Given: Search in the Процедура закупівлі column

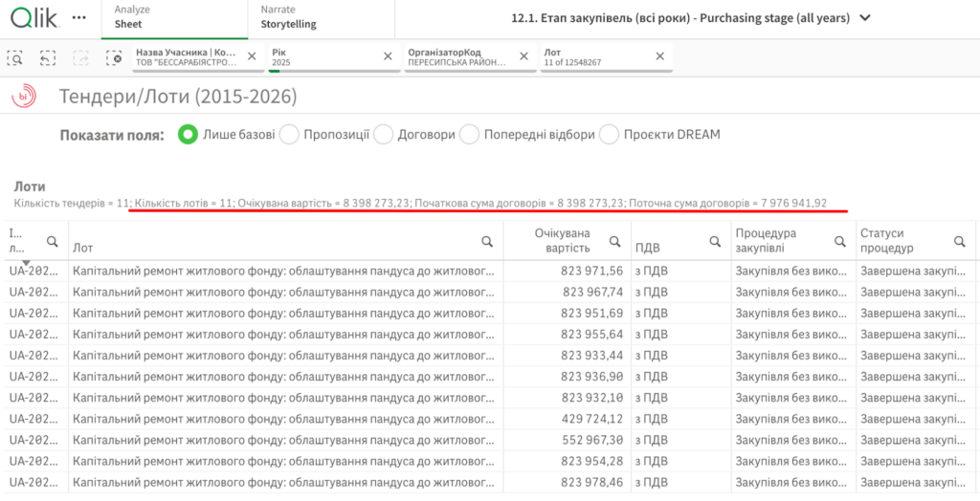Looking at the screenshot, I should click(843, 241).
